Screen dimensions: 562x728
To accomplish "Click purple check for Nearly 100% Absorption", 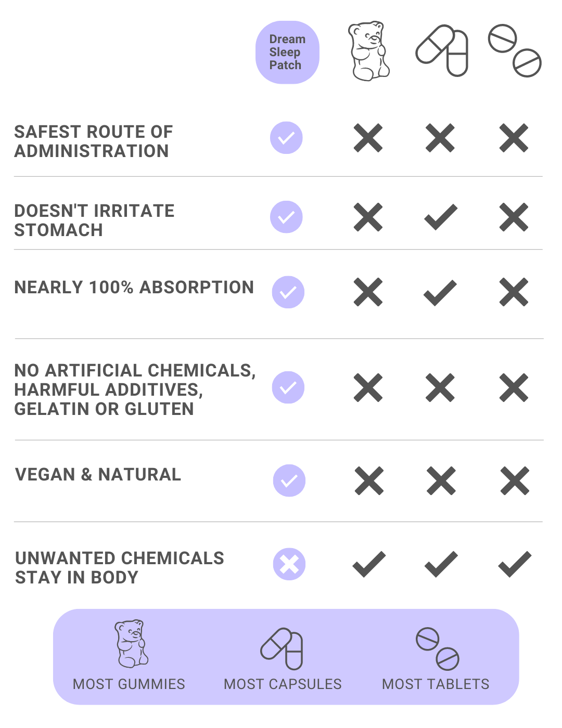I will [288, 292].
